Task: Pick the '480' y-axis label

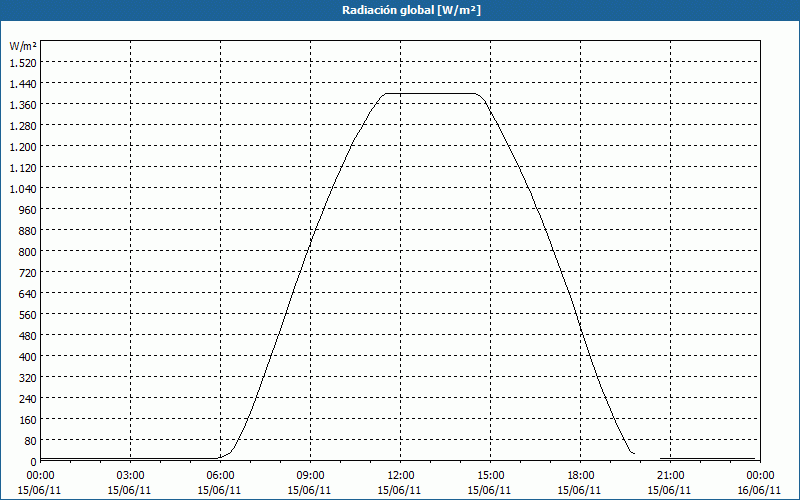Action: coord(28,336)
